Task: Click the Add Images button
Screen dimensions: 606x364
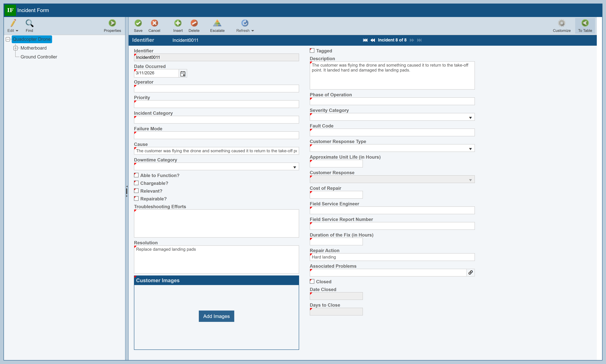Action: pyautogui.click(x=216, y=316)
